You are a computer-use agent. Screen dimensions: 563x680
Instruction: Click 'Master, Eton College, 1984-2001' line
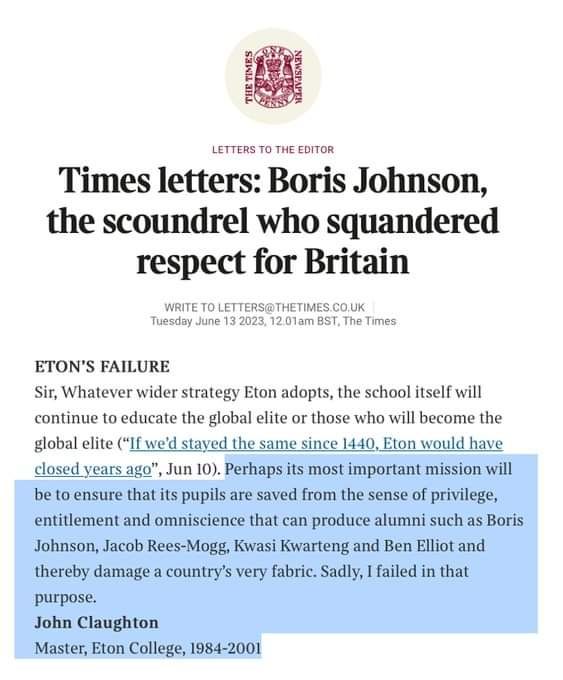[x=148, y=648]
